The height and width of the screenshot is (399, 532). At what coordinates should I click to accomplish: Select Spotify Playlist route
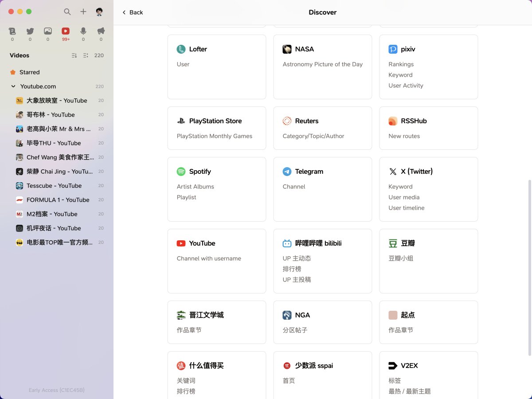(187, 197)
